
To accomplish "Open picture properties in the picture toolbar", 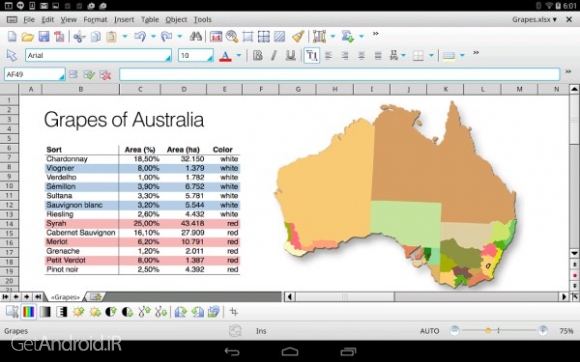I will coord(12,312).
